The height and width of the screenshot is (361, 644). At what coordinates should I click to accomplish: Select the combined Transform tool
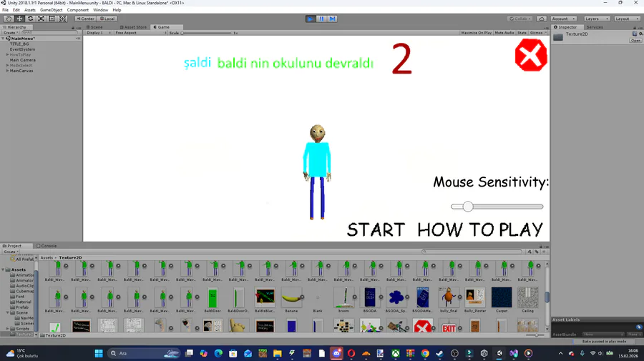coord(62,19)
